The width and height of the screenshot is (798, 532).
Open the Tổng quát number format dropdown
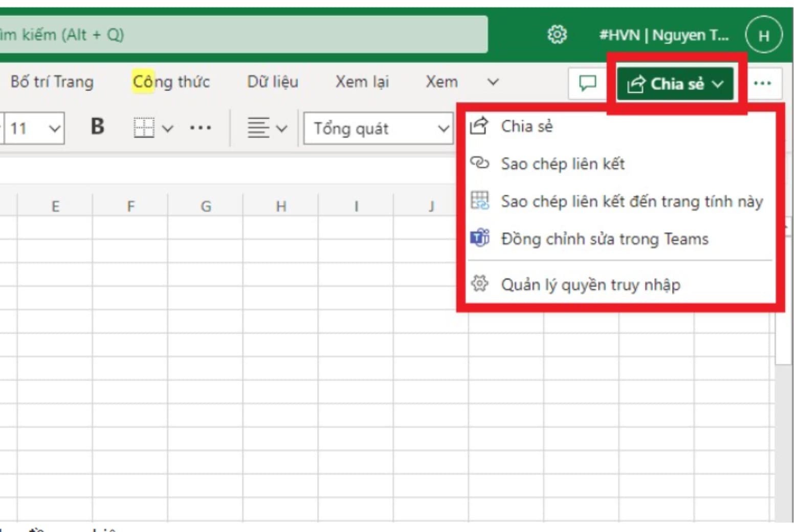379,128
